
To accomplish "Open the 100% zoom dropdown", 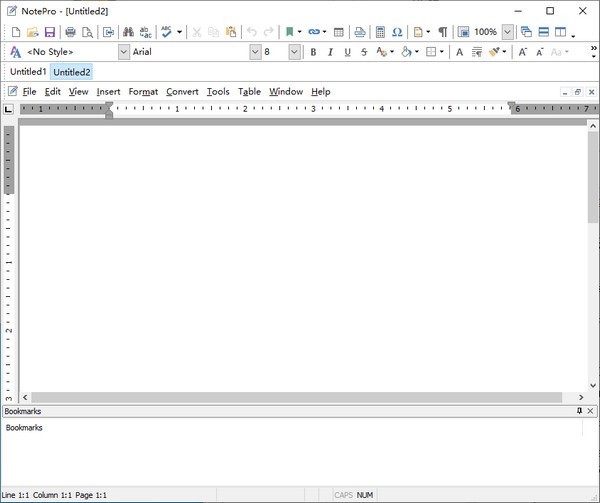I will 507,32.
